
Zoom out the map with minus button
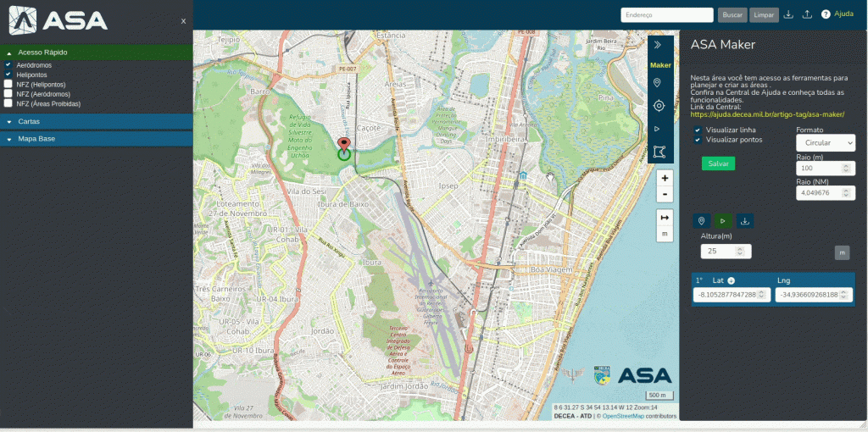(x=665, y=195)
